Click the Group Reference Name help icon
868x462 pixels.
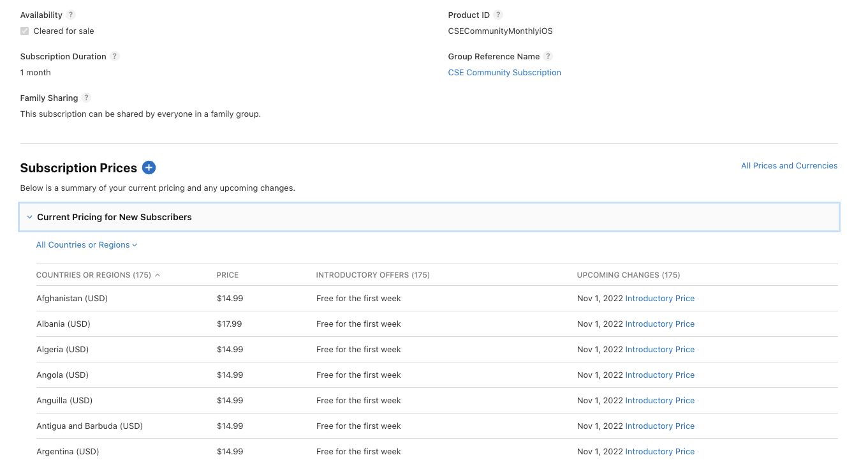click(x=548, y=56)
